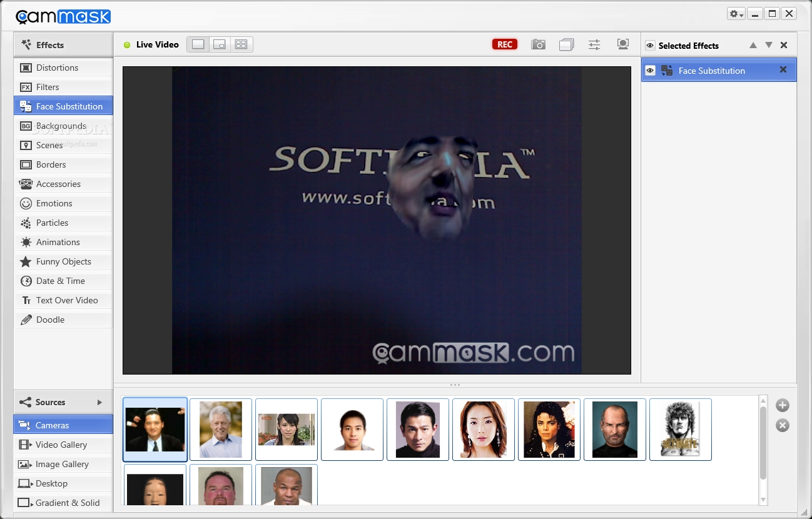Click the Doodle pencil icon
This screenshot has height=519, width=812.
(26, 320)
